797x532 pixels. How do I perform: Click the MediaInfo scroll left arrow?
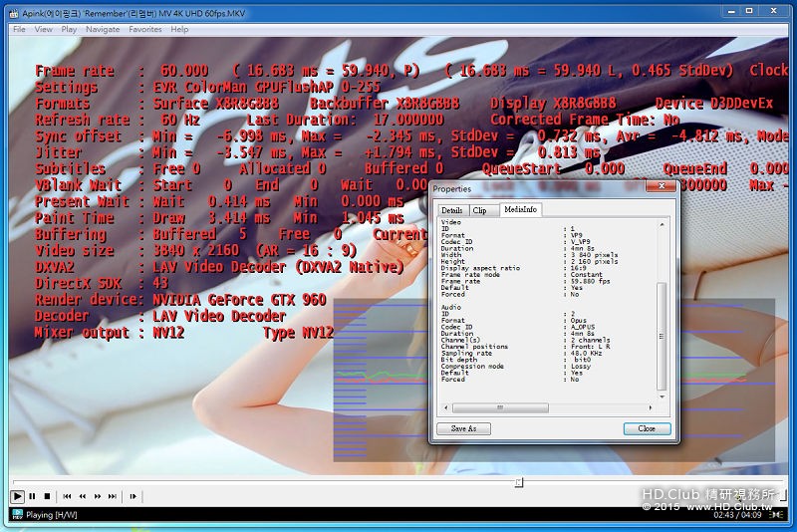(446, 407)
